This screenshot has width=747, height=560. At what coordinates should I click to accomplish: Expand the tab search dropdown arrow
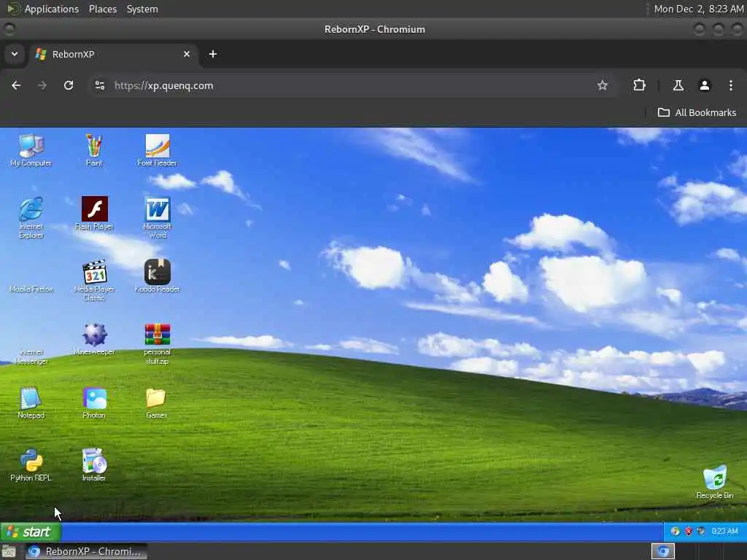tap(15, 54)
